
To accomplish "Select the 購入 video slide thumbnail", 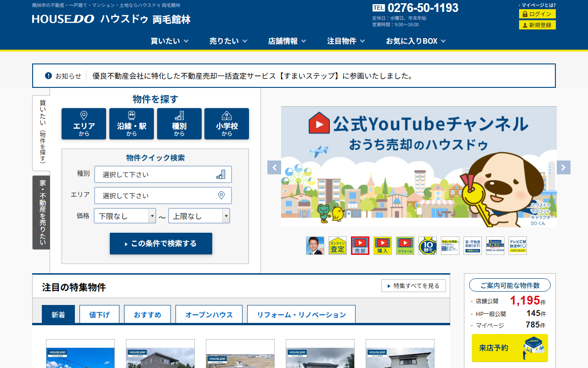I will [383, 246].
